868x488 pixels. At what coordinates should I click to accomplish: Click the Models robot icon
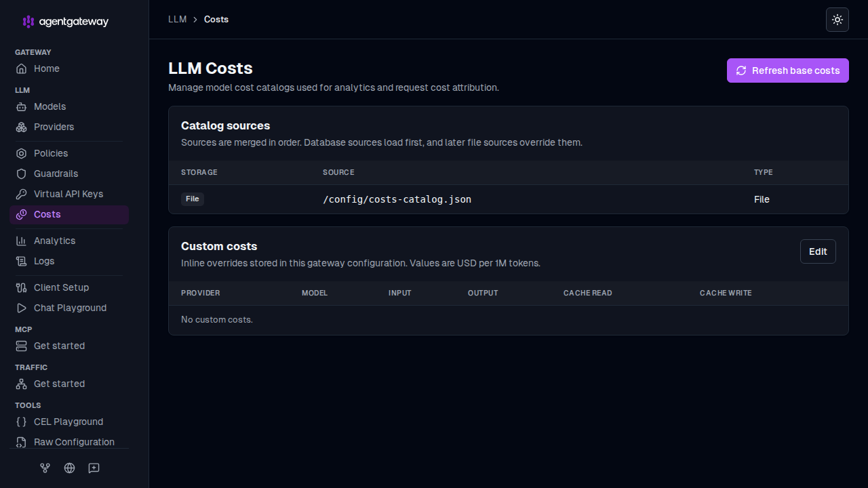[21, 106]
